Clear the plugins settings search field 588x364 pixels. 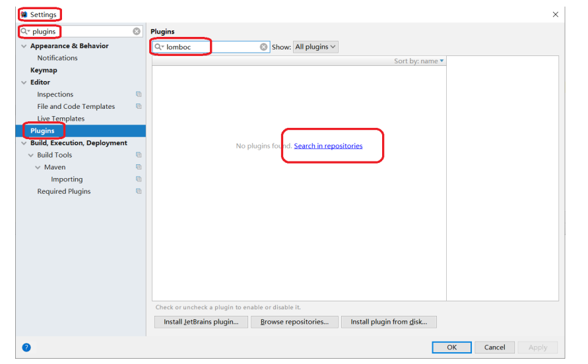137,31
